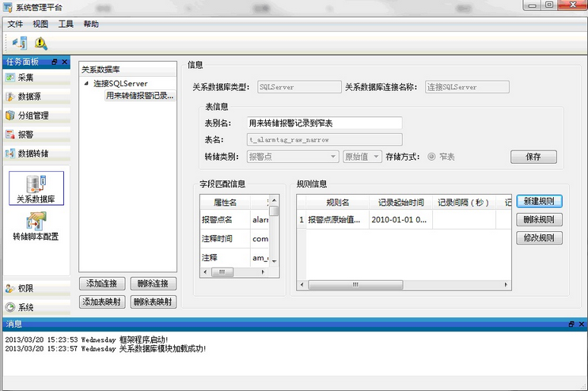Select the 连接SQLServer tree item
The image size is (588, 391).
[x=120, y=84]
